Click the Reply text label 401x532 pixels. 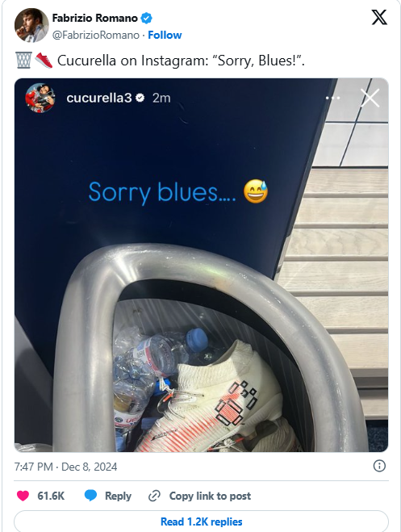[x=118, y=496]
